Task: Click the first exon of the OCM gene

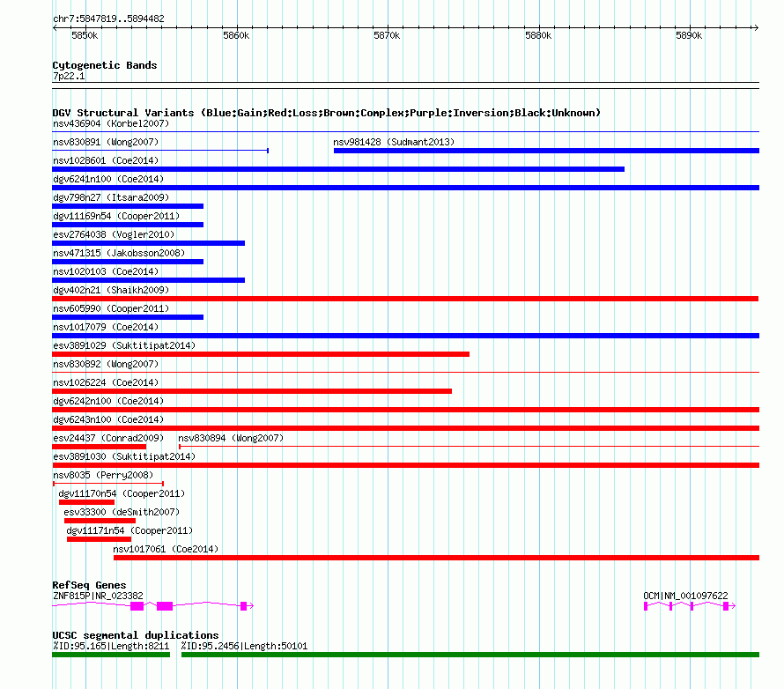Action: [x=646, y=606]
